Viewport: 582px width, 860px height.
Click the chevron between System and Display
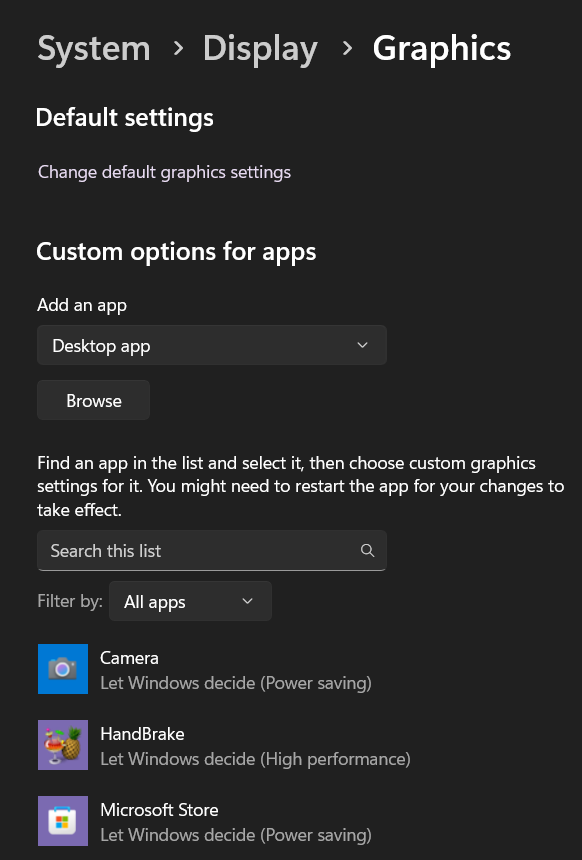[178, 47]
